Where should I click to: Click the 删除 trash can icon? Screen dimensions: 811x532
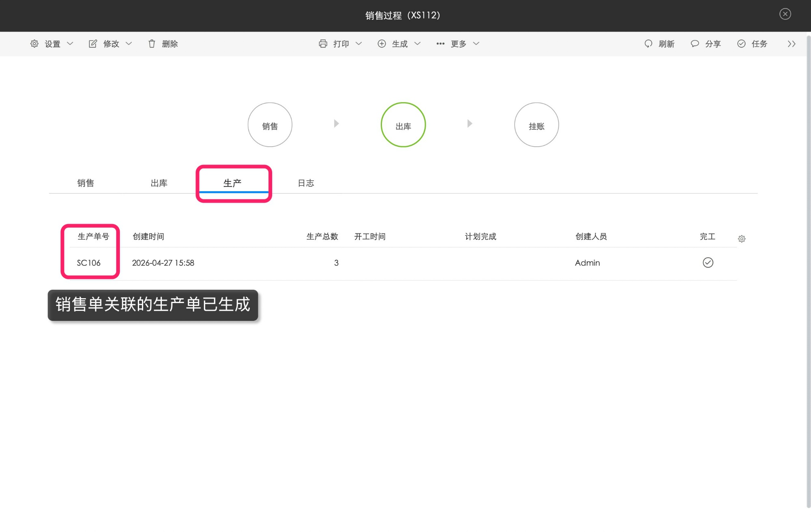152,44
